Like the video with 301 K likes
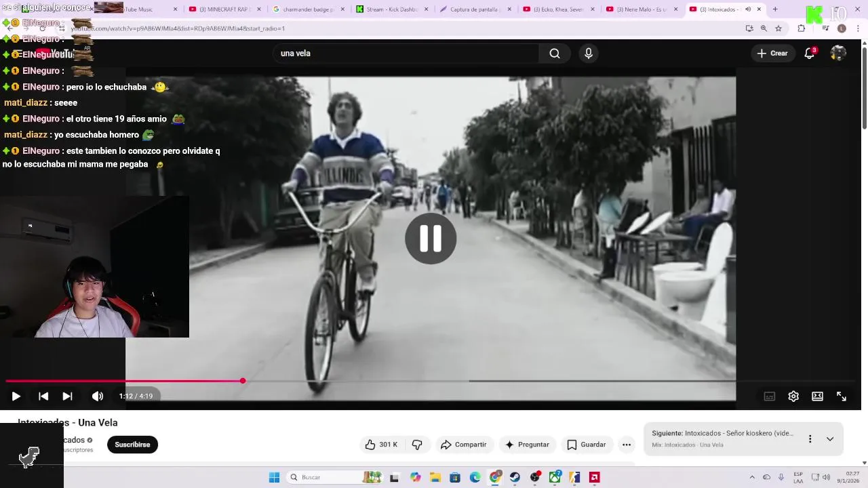Image resolution: width=868 pixels, height=488 pixels. pos(381,445)
